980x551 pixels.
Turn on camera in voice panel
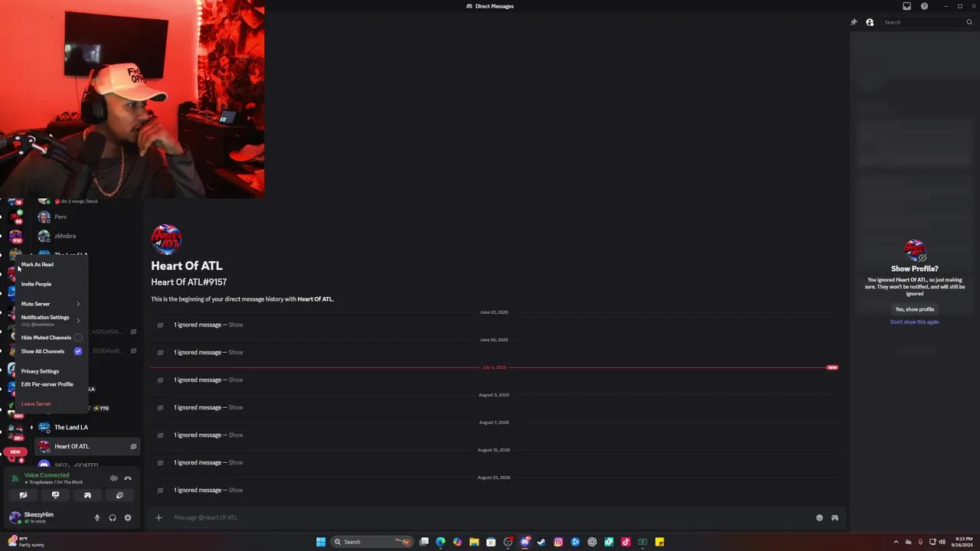(23, 495)
